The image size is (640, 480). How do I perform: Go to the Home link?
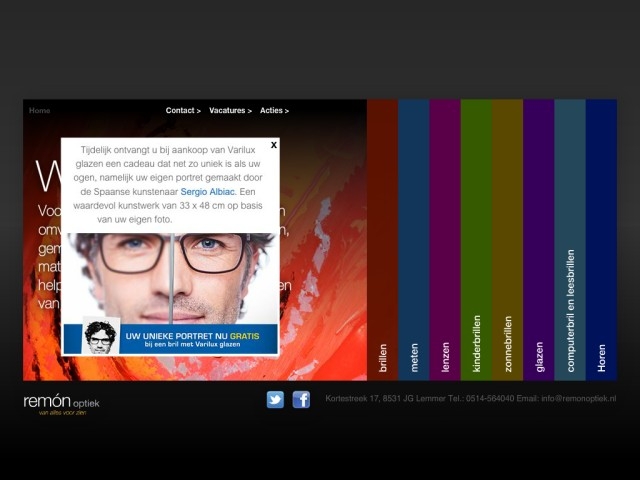point(40,111)
